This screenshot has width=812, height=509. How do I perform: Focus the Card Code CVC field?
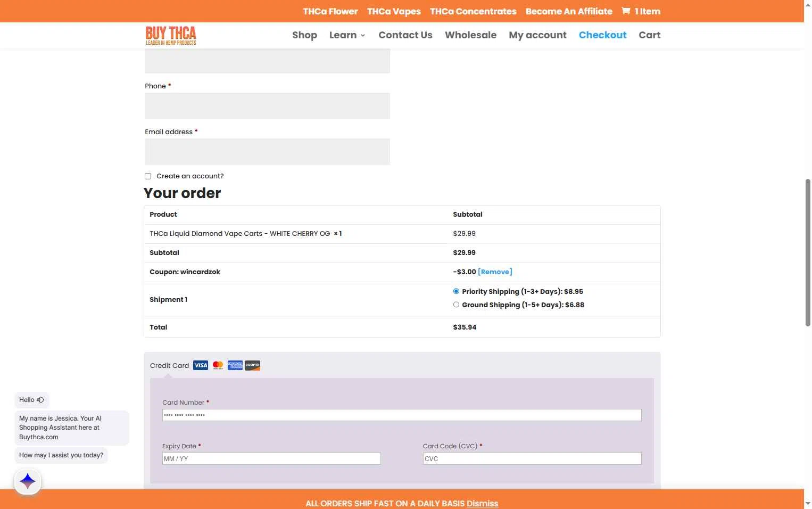coord(532,458)
